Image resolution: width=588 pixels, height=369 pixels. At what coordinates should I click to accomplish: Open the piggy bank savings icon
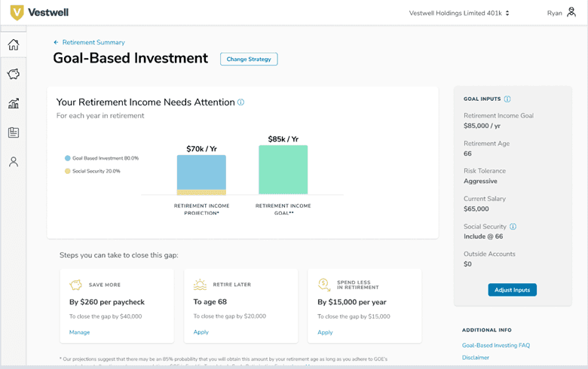13,74
